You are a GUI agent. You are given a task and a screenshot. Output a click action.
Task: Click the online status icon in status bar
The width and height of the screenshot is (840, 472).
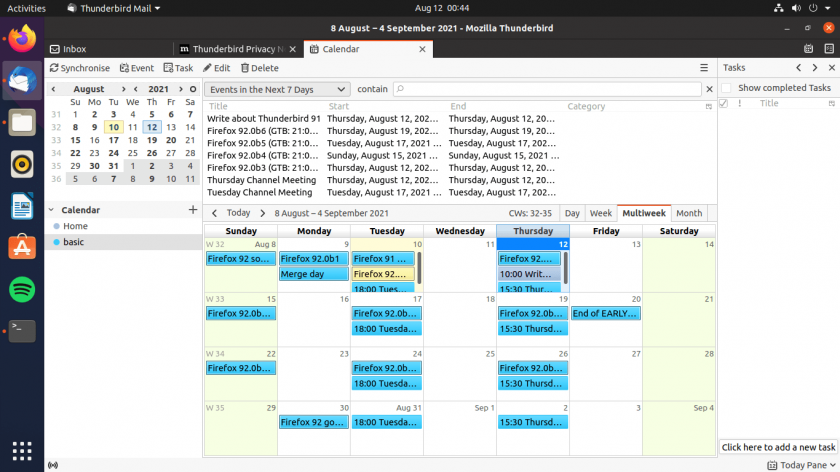point(53,465)
